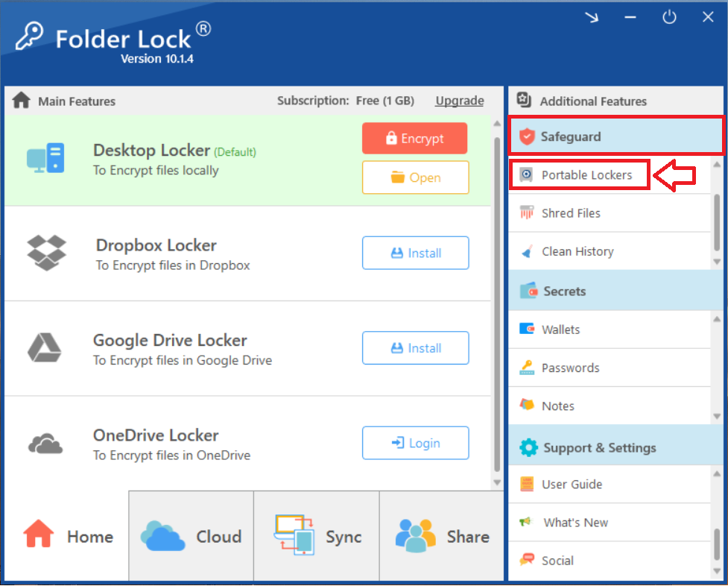Click the Google Drive Locker triangle icon
The height and width of the screenshot is (586, 728).
[44, 347]
